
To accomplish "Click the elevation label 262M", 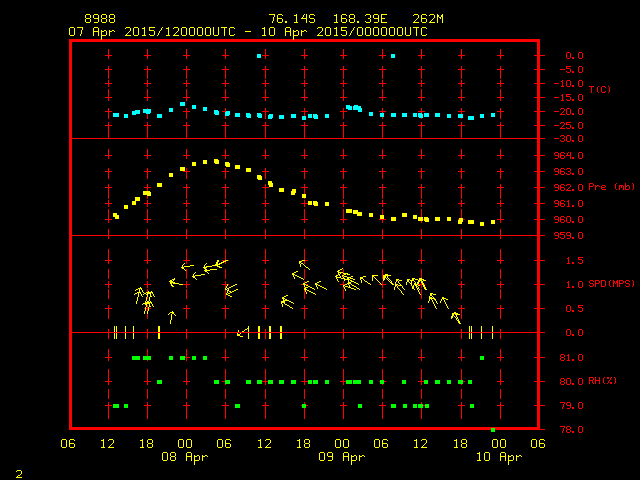I will pyautogui.click(x=428, y=19).
